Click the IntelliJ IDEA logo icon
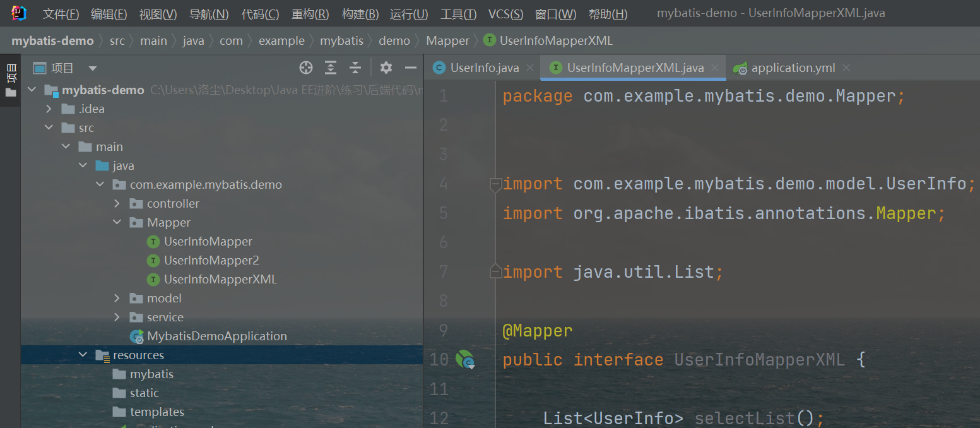Image resolution: width=980 pixels, height=428 pixels. (19, 13)
